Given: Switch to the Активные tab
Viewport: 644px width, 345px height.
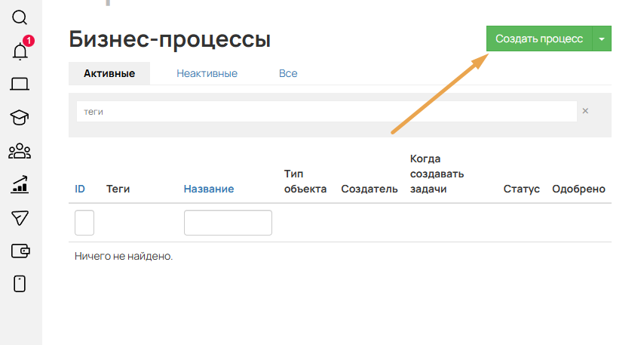Looking at the screenshot, I should point(109,73).
